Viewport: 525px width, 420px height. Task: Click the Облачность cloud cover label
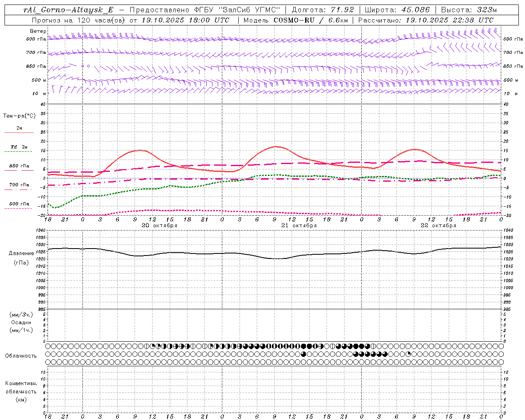click(x=21, y=356)
